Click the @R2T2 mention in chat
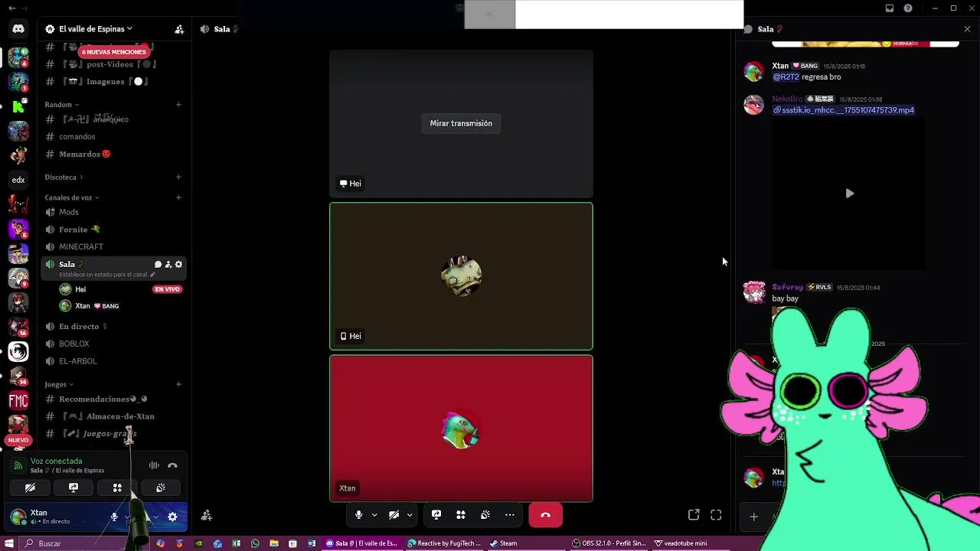This screenshot has width=980, height=551. pyautogui.click(x=786, y=77)
